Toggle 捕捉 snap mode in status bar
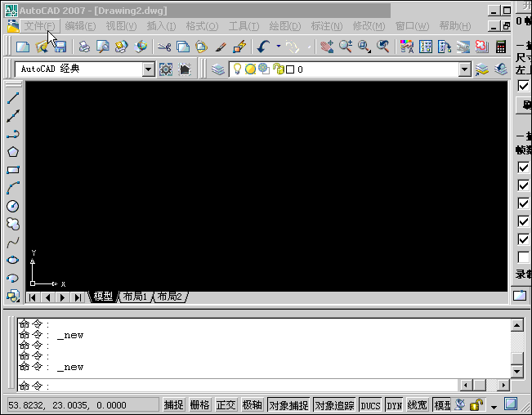The height and width of the screenshot is (415, 532). point(173,404)
